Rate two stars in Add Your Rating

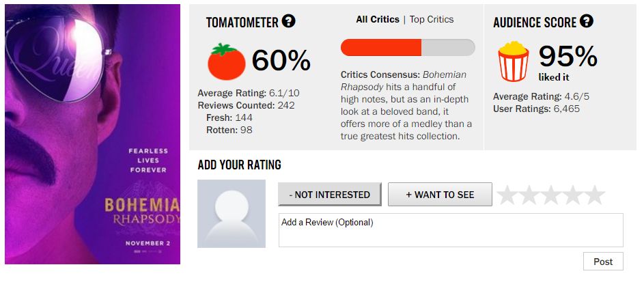[529, 195]
